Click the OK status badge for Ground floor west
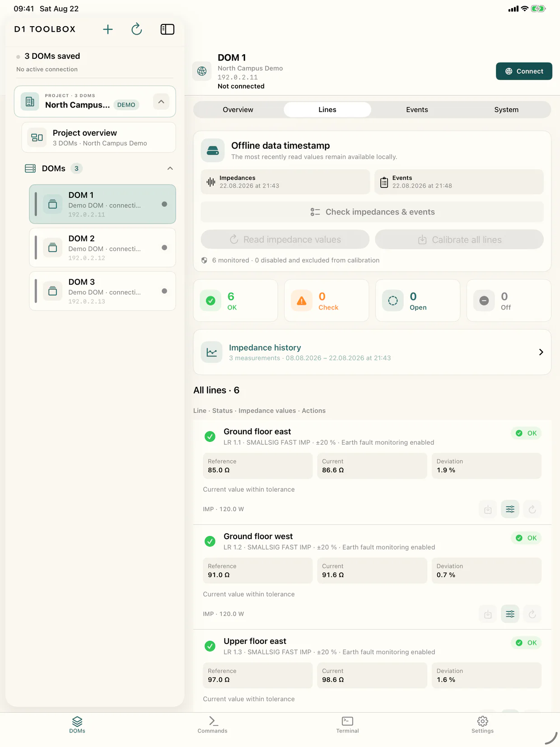 tap(526, 538)
